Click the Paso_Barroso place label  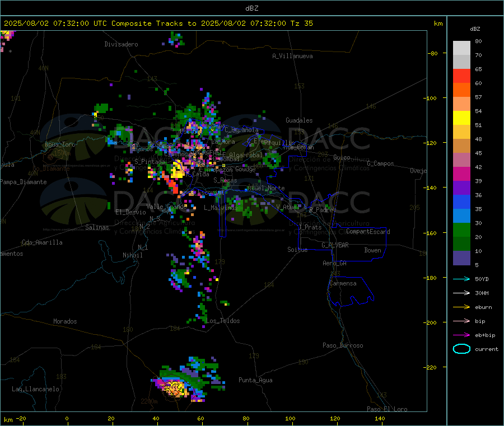[343, 346]
